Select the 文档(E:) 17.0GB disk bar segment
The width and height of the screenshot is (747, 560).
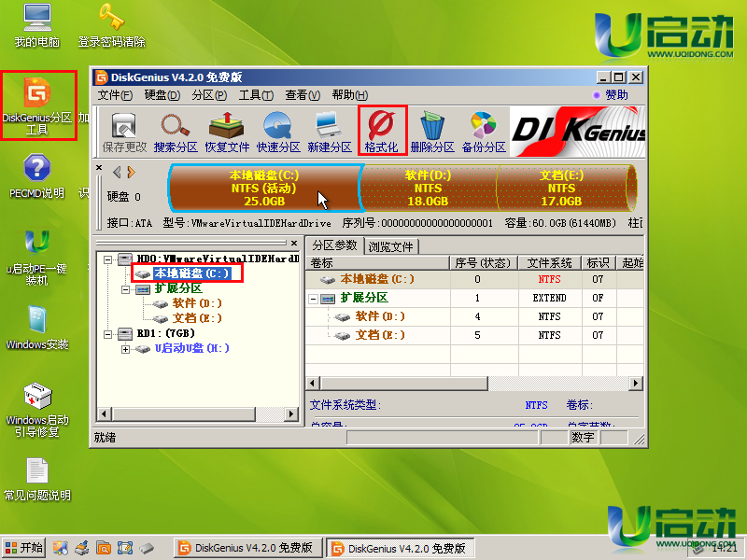[x=564, y=189]
